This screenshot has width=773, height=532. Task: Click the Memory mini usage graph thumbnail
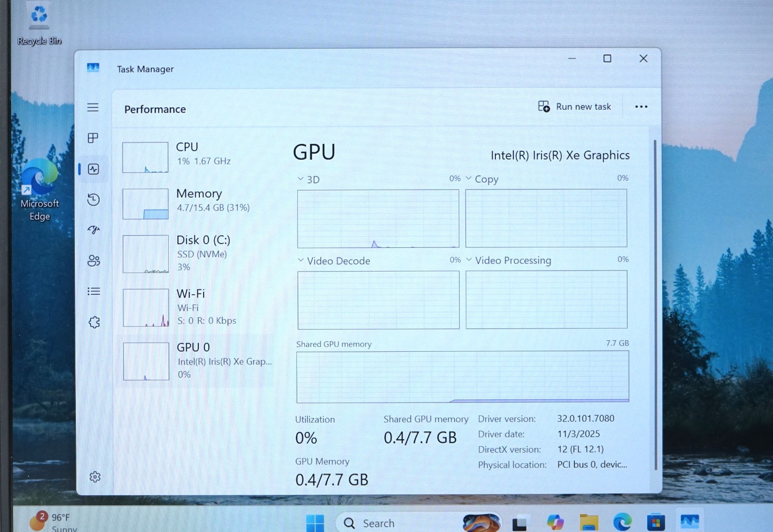coord(146,204)
